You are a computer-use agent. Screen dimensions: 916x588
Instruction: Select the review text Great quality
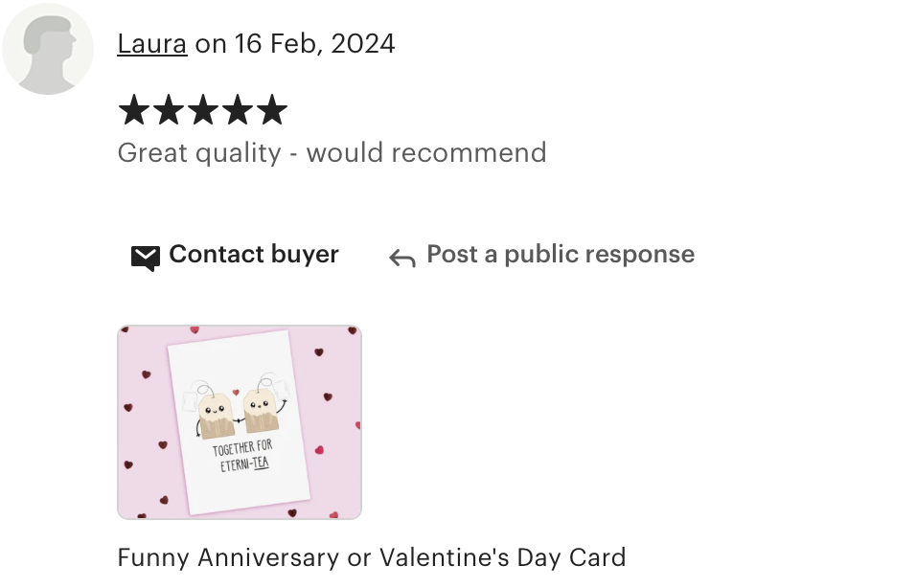(x=199, y=153)
